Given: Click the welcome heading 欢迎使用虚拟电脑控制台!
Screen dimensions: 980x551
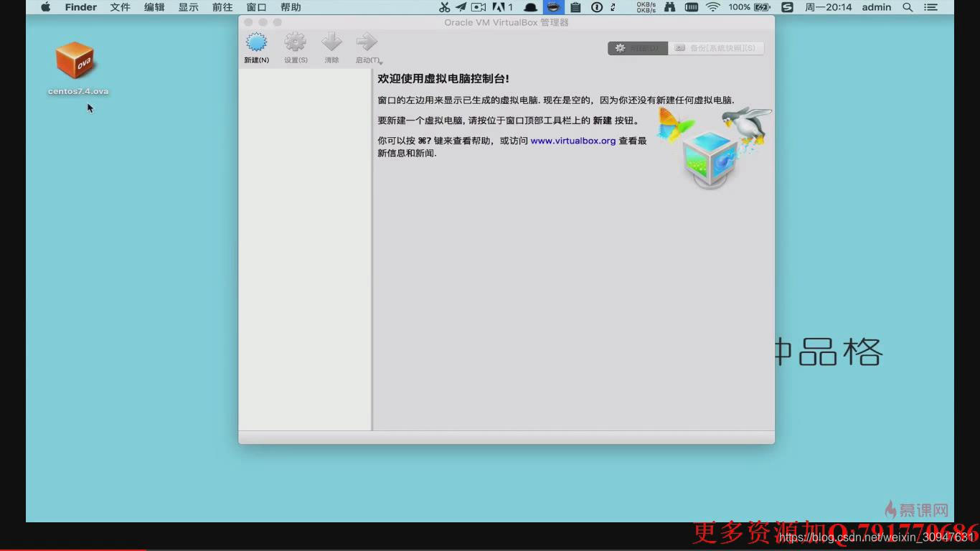Looking at the screenshot, I should coord(443,79).
